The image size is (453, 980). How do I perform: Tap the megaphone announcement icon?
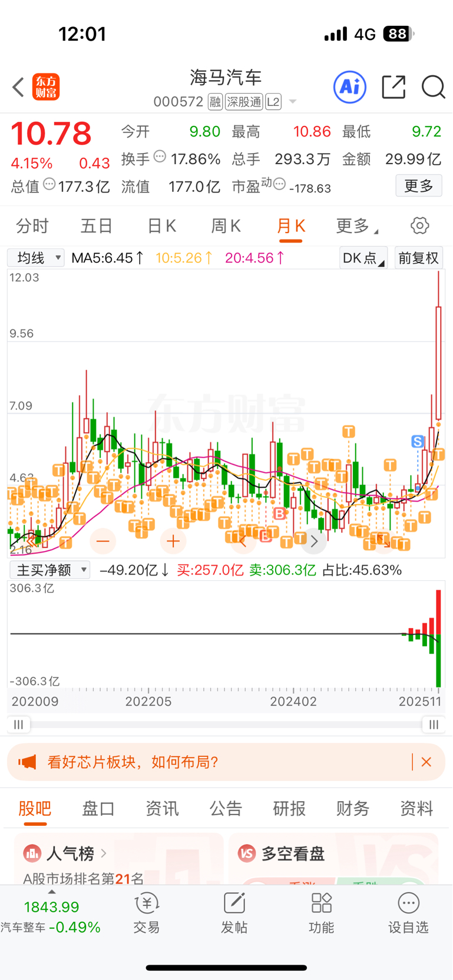pos(27,762)
